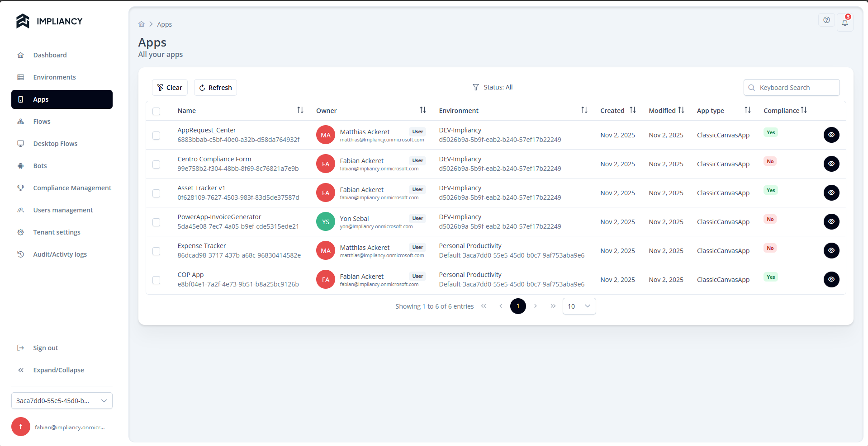Open the Dashboard section
The height and width of the screenshot is (446, 868).
click(50, 55)
